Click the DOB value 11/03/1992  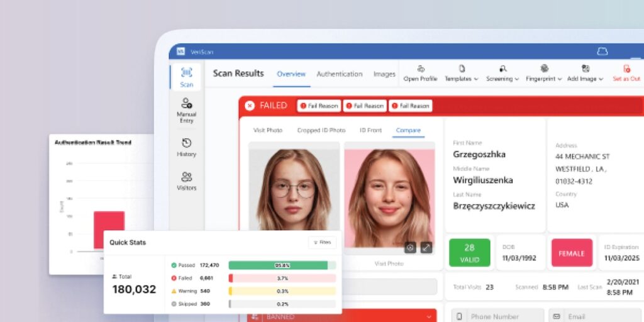tap(518, 258)
